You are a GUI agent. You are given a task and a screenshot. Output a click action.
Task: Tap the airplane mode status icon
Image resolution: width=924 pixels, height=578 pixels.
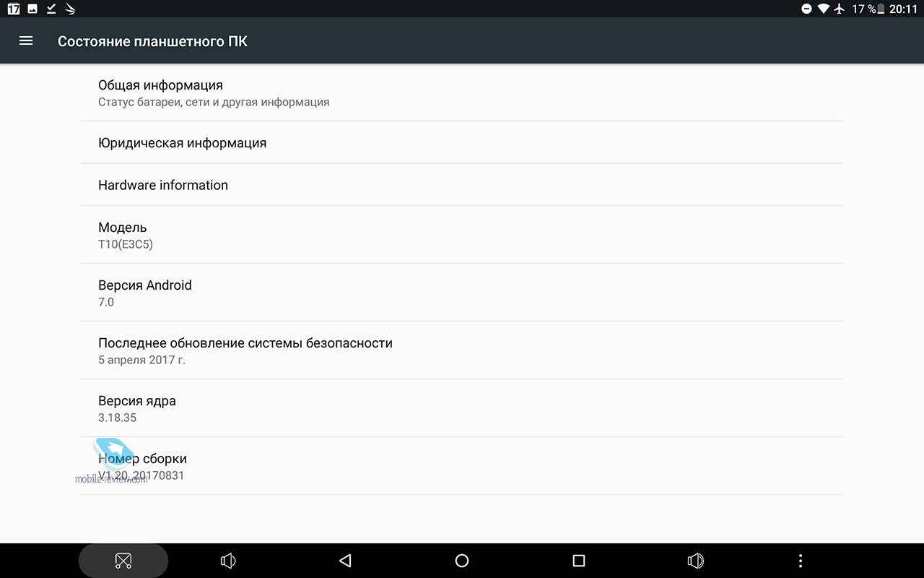click(x=839, y=9)
